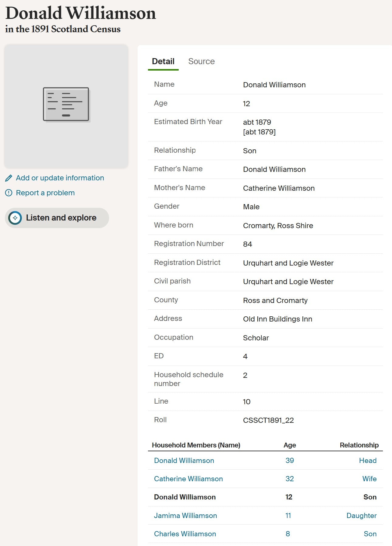Click the report problem exclamation icon
392x546 pixels.
[9, 193]
